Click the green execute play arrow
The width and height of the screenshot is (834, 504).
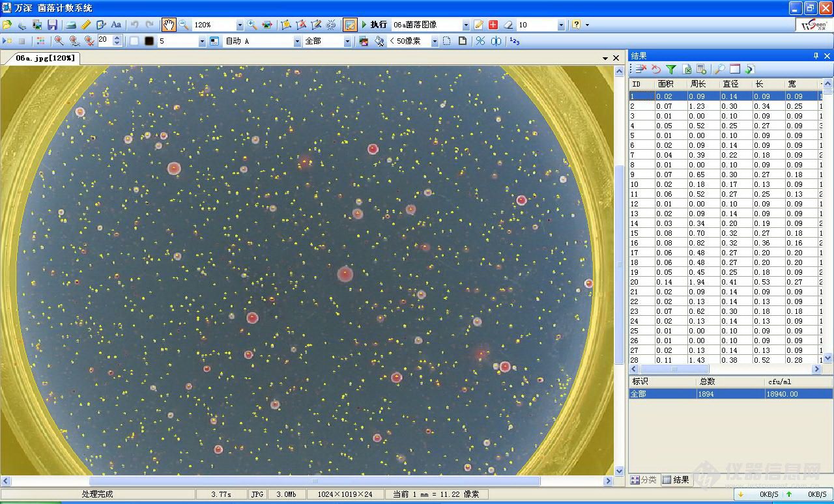(x=364, y=25)
